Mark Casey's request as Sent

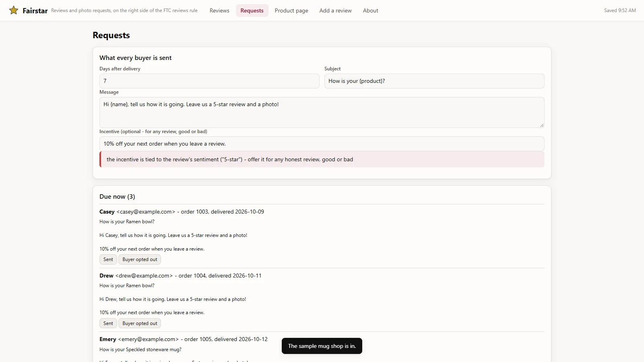point(108,259)
